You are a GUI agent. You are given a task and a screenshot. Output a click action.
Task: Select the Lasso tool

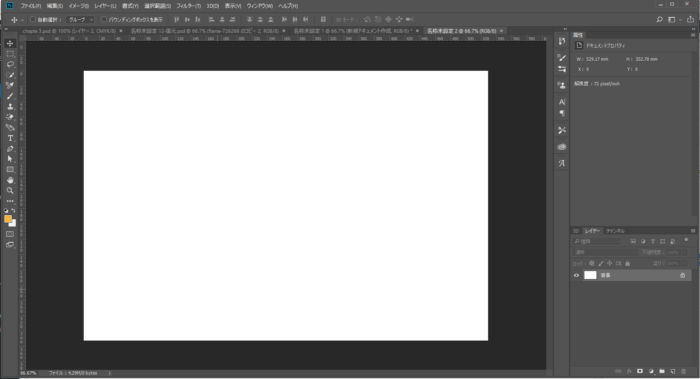(x=10, y=64)
